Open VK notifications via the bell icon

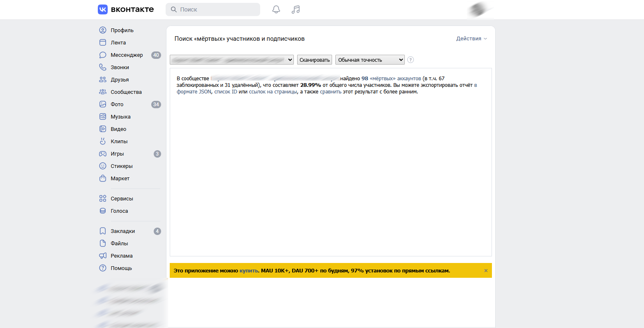pos(276,9)
